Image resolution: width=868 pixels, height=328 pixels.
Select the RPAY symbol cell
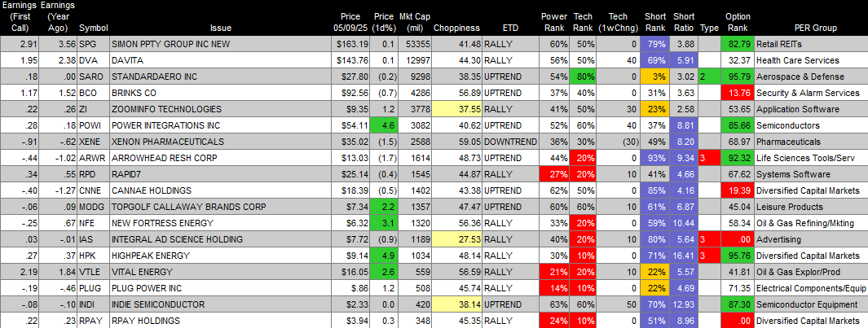pyautogui.click(x=93, y=321)
